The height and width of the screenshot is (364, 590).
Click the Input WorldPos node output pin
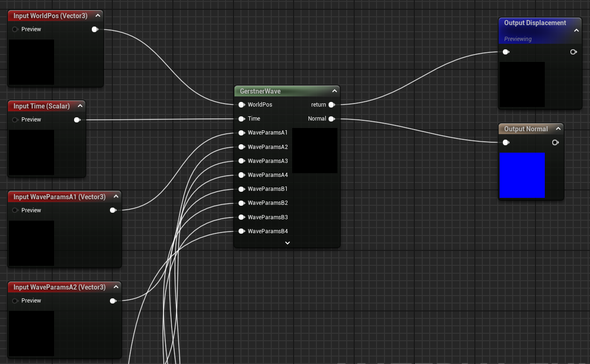tap(95, 29)
